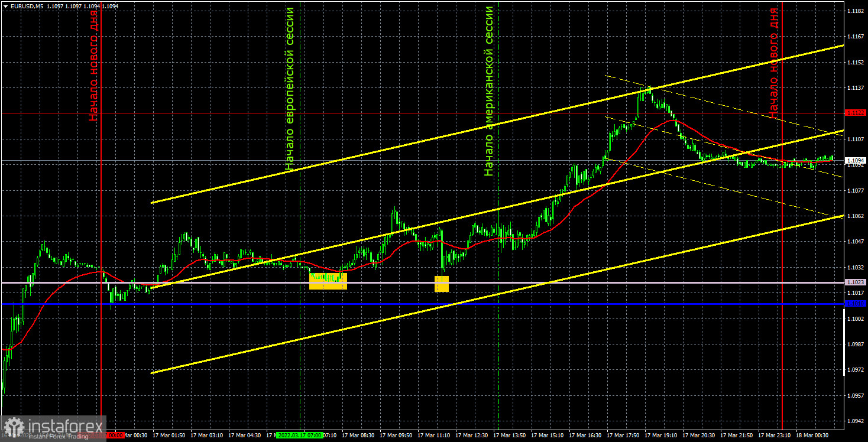Screen dimensions: 868x442
Task: Click the small triangle icon before EURUSD,M5
Action: (x=5, y=5)
